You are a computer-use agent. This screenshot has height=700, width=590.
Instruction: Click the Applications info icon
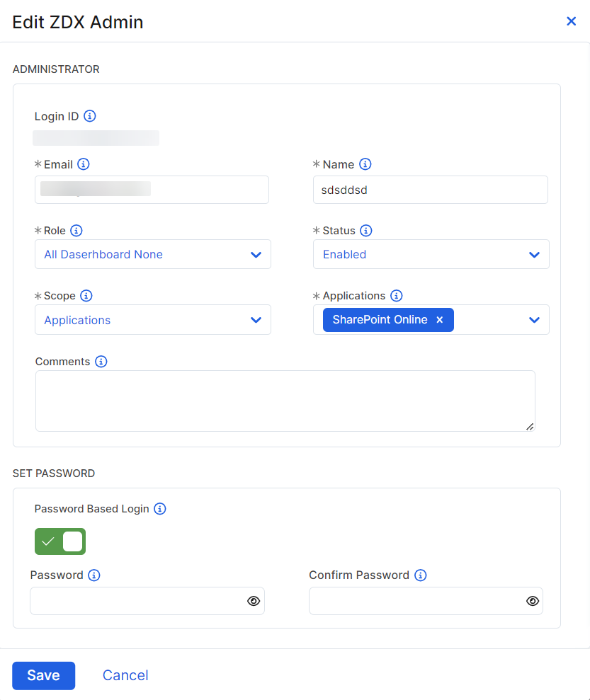point(397,296)
